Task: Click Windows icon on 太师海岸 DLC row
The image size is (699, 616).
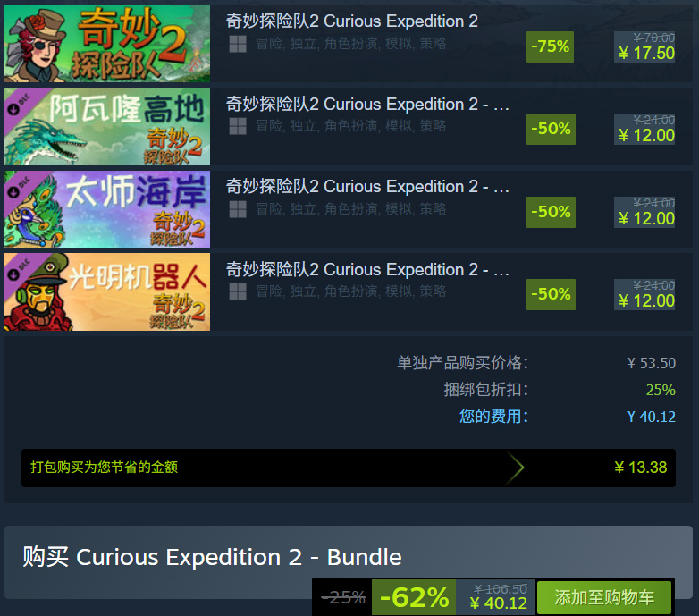Action: [x=238, y=209]
